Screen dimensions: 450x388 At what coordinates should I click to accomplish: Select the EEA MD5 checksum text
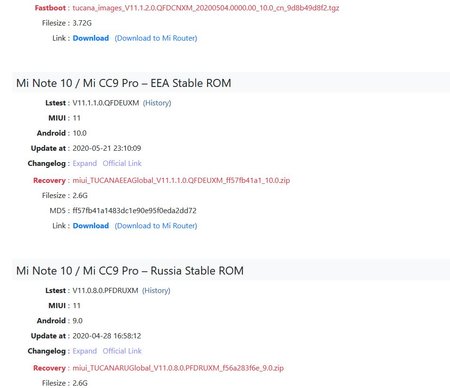[134, 211]
